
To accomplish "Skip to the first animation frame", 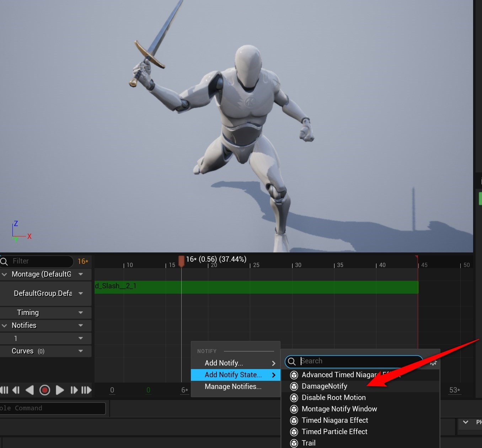I will point(4,390).
